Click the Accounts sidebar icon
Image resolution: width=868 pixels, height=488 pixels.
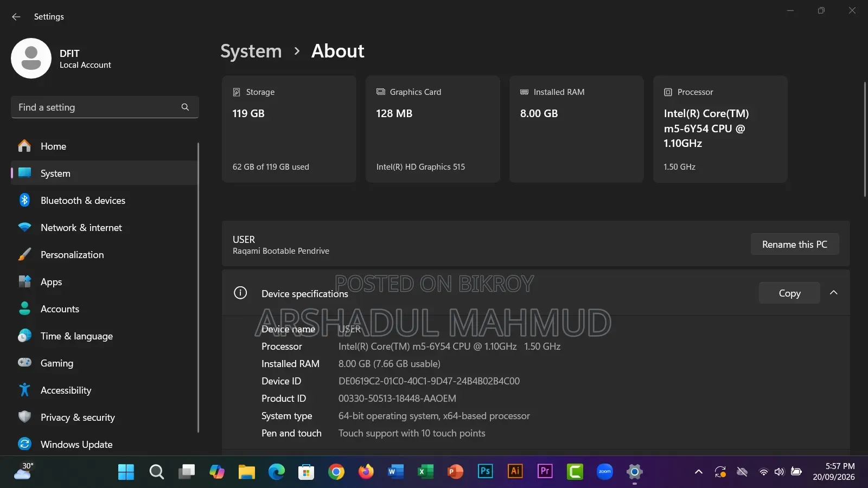pyautogui.click(x=24, y=309)
